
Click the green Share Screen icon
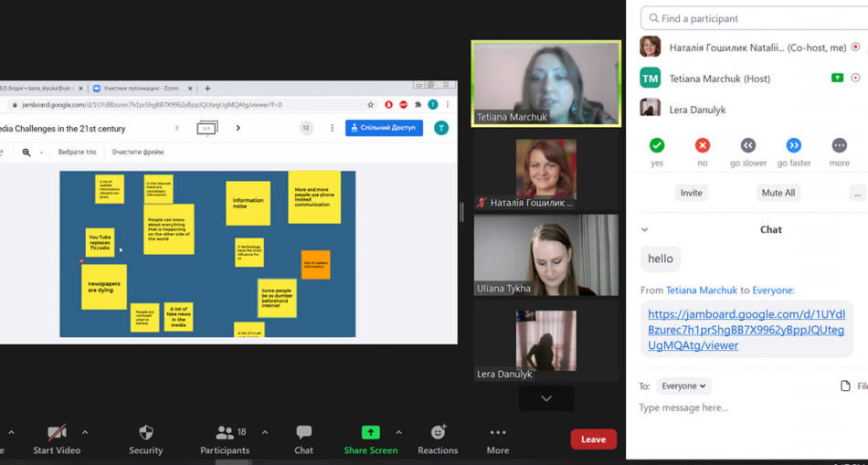pos(370,432)
